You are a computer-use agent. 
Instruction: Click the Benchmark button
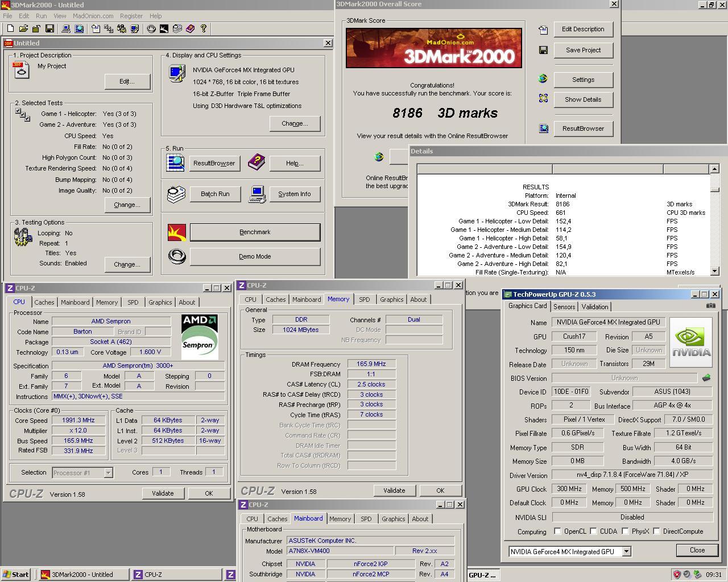pyautogui.click(x=255, y=232)
